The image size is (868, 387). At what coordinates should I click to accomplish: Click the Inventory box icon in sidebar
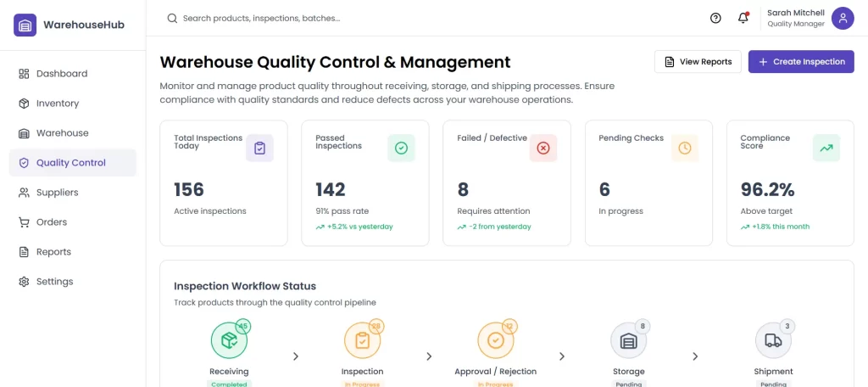coord(24,104)
